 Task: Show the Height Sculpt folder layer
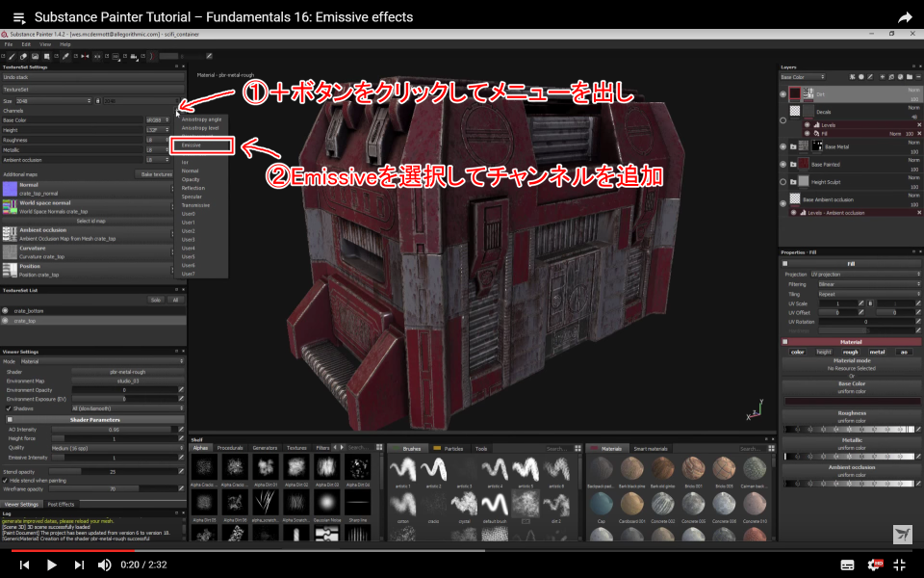[783, 182]
